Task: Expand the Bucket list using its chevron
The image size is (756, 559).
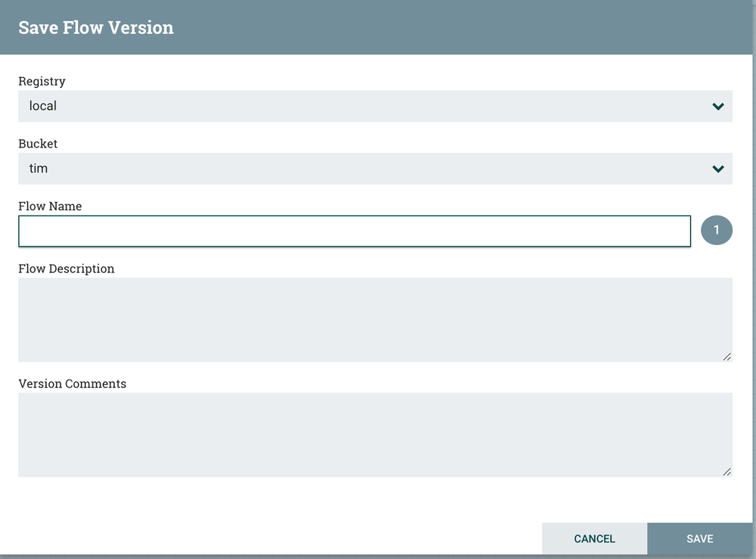Action: (x=718, y=169)
